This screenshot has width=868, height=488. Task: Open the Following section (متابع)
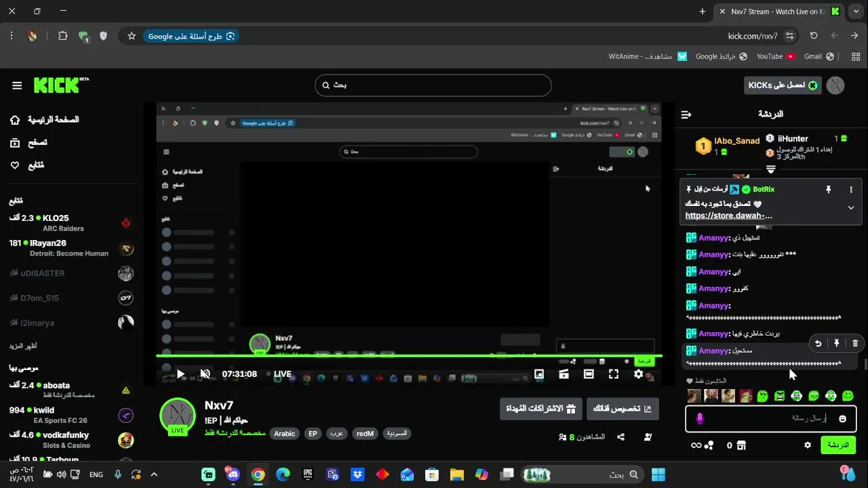[x=27, y=165]
